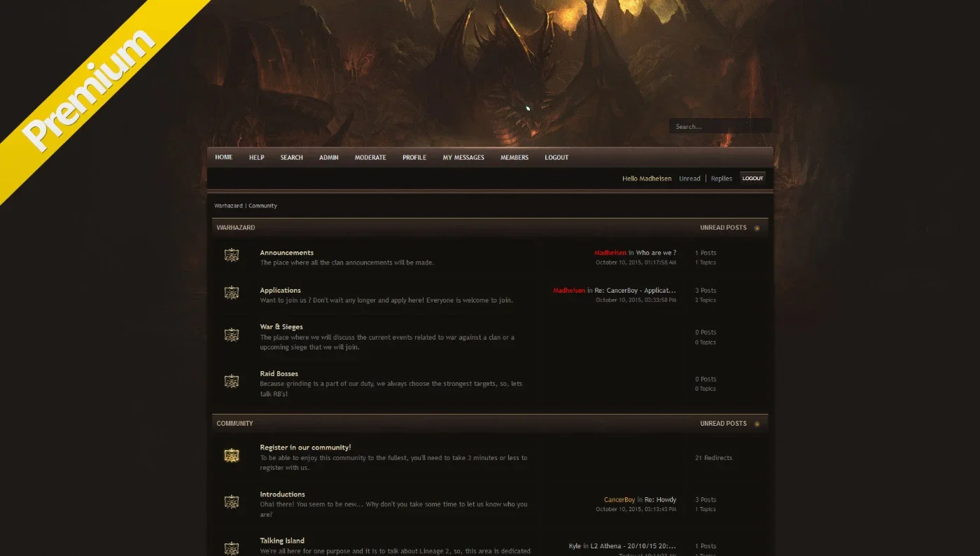
Task: Open the Members menu item
Action: (x=514, y=158)
